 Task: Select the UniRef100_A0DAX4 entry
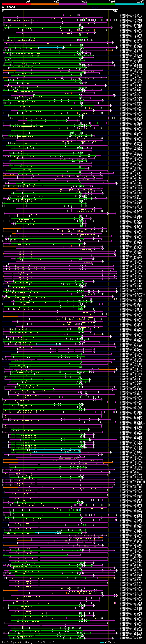coord(131,55)
